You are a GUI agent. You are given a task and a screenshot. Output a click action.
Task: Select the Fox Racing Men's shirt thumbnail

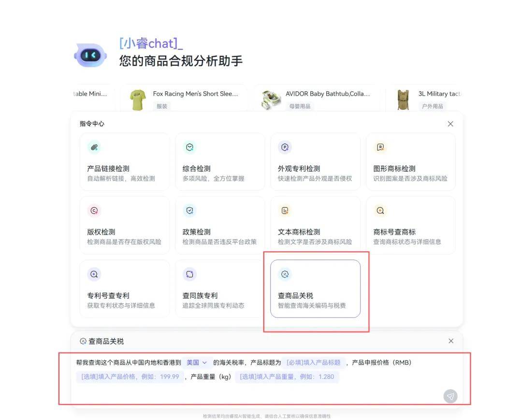(138, 100)
